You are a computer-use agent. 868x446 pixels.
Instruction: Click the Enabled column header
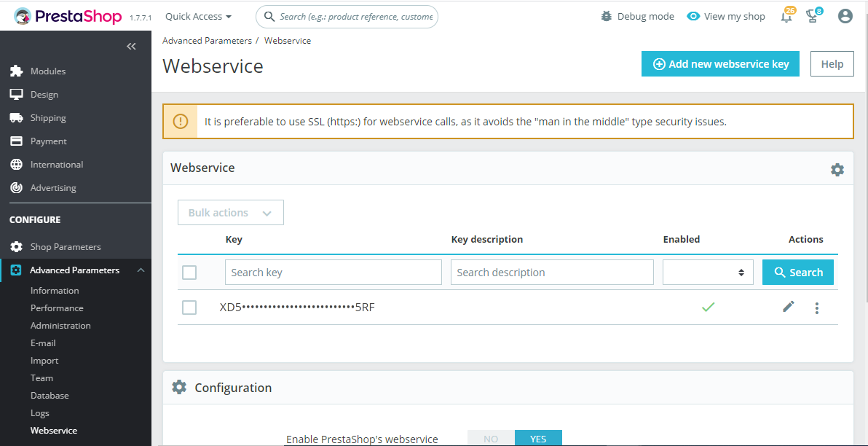(682, 239)
